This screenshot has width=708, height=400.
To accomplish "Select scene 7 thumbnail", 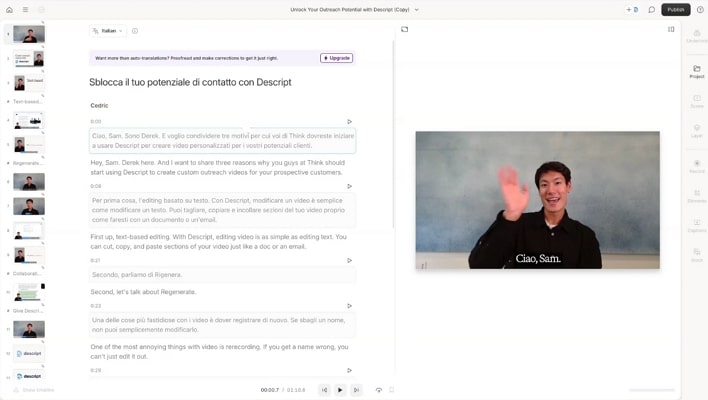I will pyautogui.click(x=29, y=206).
